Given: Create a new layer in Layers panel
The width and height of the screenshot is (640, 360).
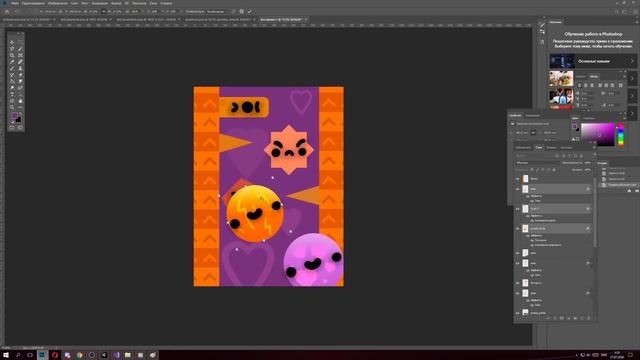Looking at the screenshot, I should pos(582,318).
